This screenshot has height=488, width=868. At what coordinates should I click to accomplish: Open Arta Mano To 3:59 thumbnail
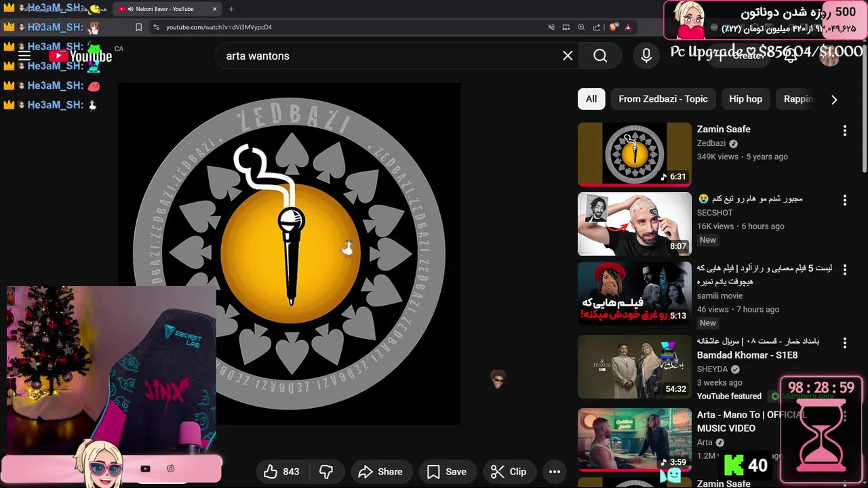635,440
